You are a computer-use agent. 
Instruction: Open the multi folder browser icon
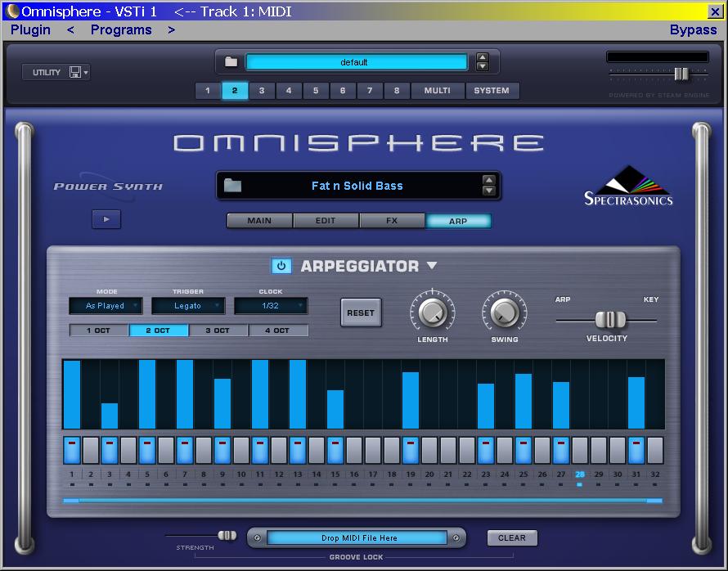tap(231, 61)
